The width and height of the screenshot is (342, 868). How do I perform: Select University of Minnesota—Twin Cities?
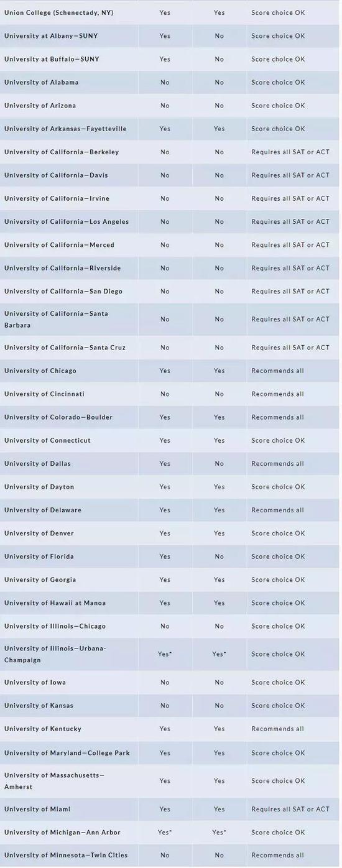point(66,856)
